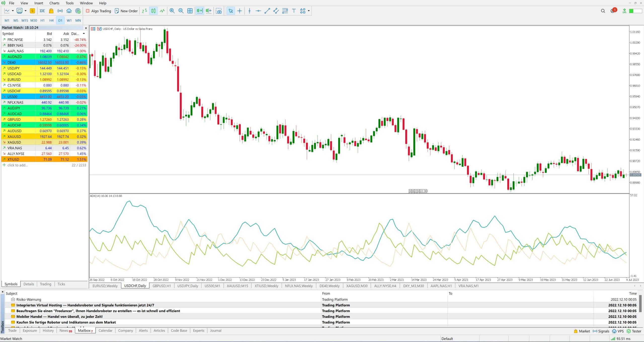This screenshot has height=342, width=644.
Task: Toggle chart shift from end
Action: pos(208,11)
